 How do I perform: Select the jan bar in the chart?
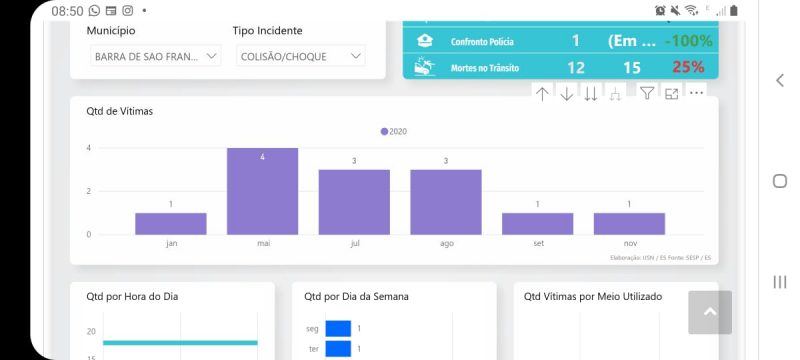(x=171, y=224)
